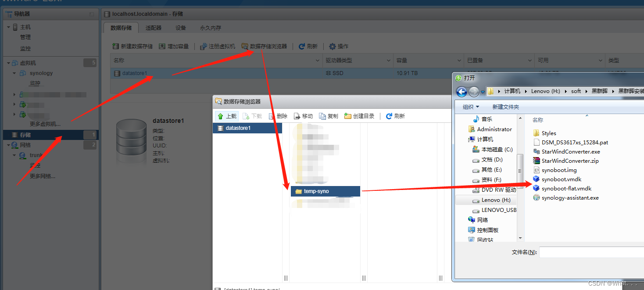Screen dimensions: 644x290
Task: Select DVD RW drive in sidebar
Action: 494,190
